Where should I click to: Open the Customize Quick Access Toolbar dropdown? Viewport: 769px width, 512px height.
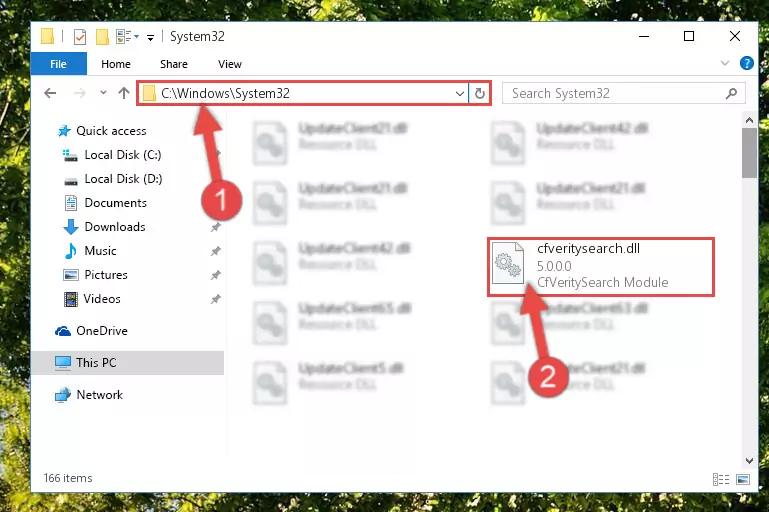150,37
